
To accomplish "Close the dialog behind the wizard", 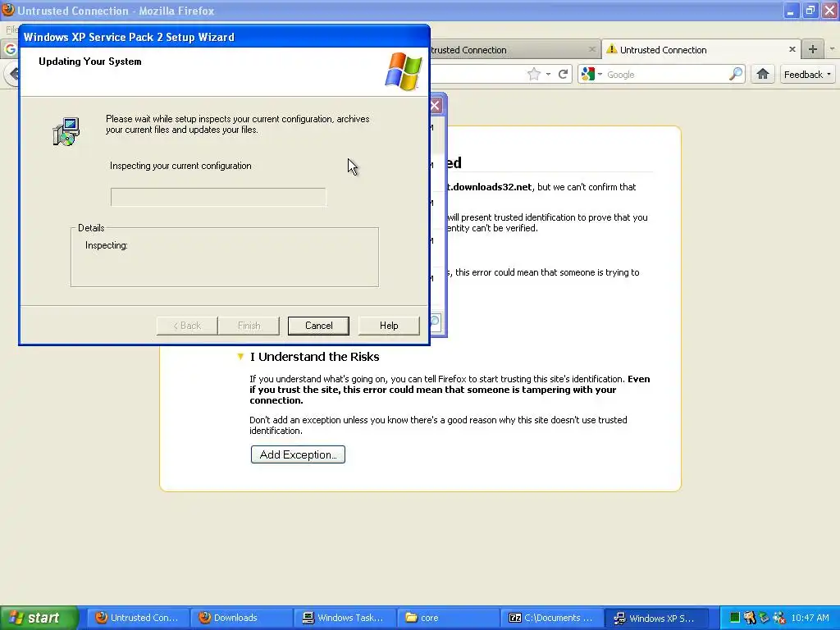I will tap(436, 106).
